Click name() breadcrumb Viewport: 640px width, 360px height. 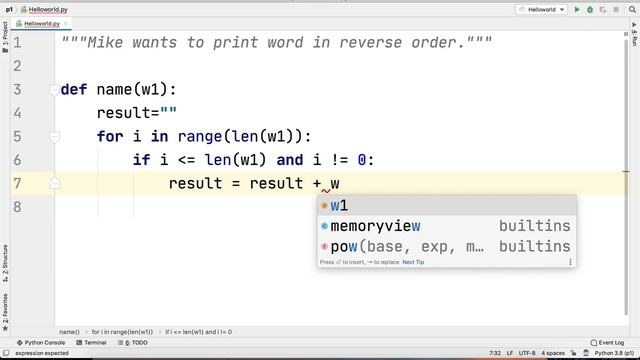(x=69, y=332)
